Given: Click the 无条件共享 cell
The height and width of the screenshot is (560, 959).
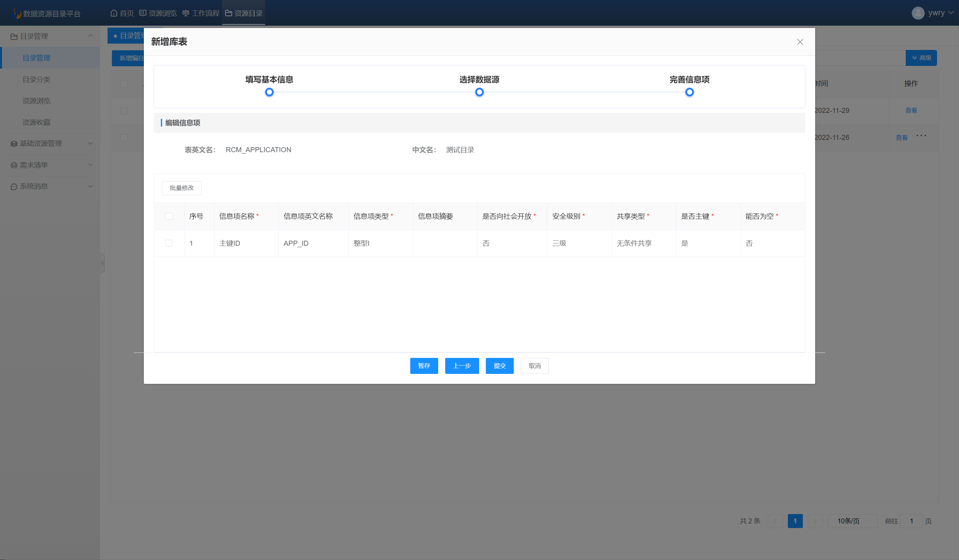Looking at the screenshot, I should [644, 243].
